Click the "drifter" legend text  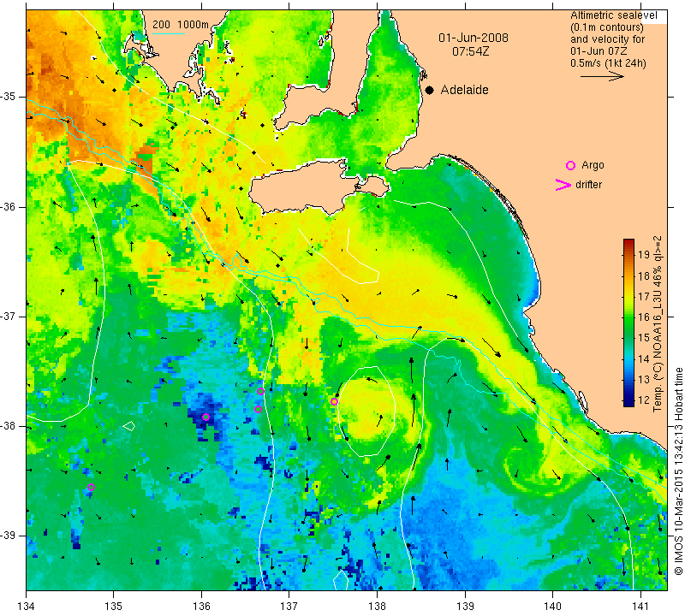coord(588,185)
